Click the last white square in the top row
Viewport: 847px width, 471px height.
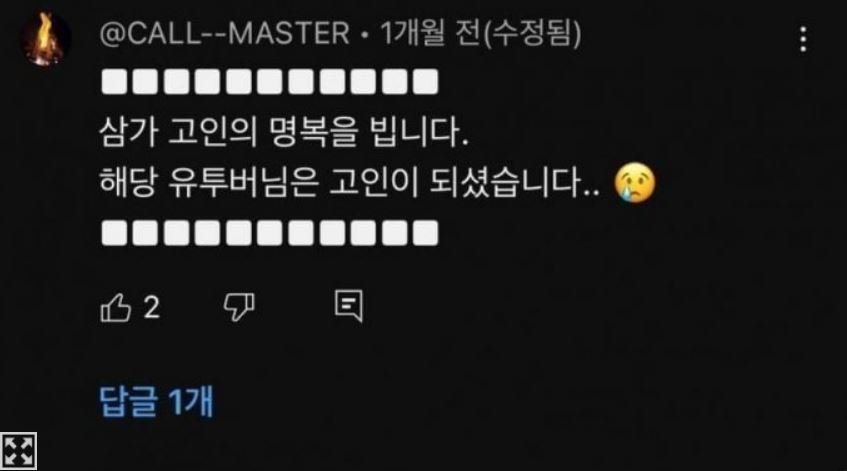click(426, 82)
